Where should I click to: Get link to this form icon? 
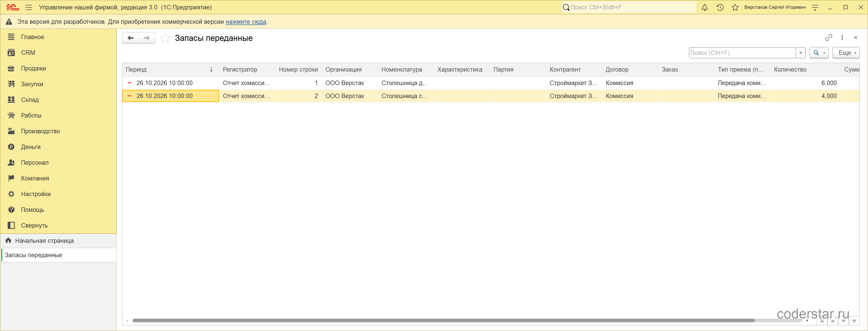point(829,37)
